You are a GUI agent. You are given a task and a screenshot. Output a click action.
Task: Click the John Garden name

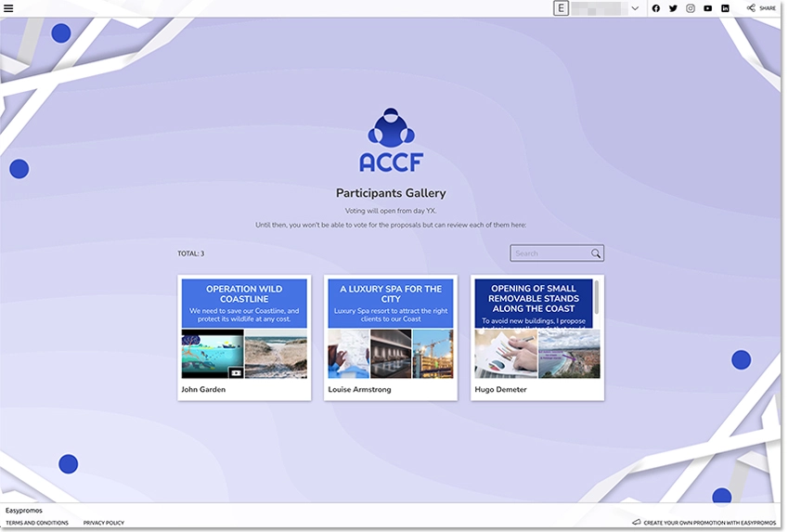[203, 389]
